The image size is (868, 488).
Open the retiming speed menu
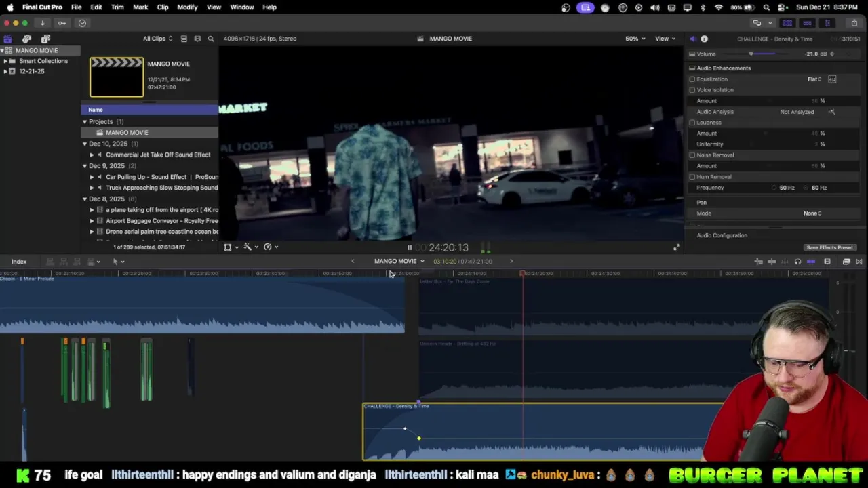(271, 247)
